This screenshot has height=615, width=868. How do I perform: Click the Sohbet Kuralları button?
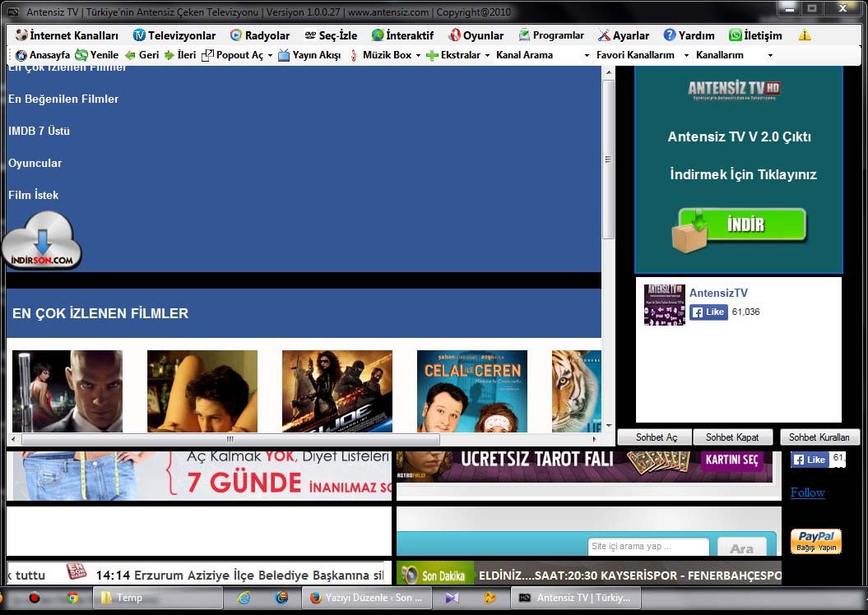819,437
